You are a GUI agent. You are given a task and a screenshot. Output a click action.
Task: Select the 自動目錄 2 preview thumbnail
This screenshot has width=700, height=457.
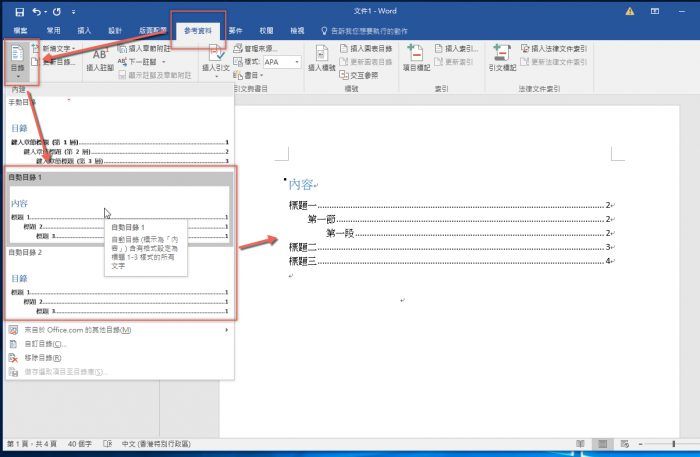(x=119, y=290)
